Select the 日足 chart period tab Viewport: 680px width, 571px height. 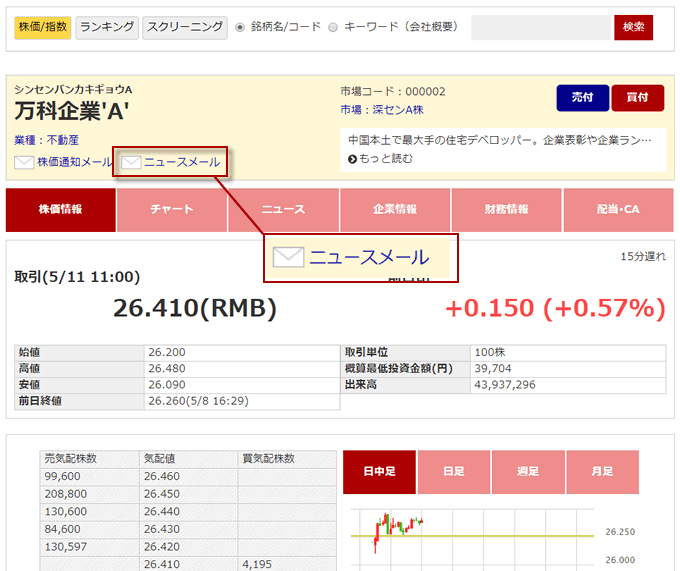453,472
